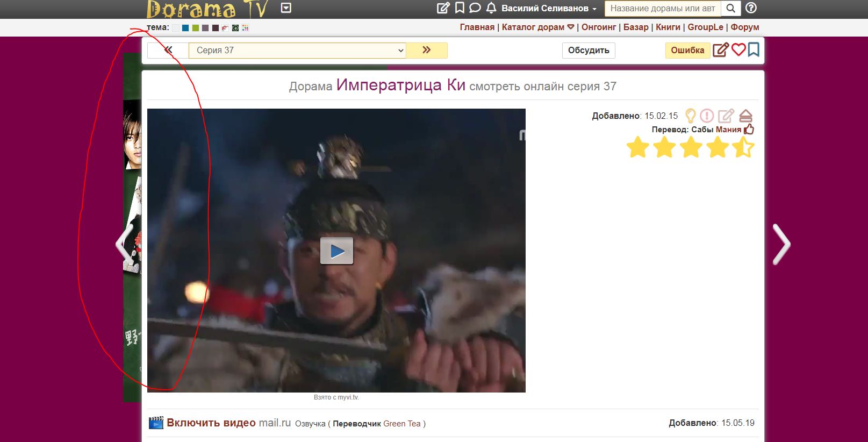Click the clapperboard icon beside Включить видео
The width and height of the screenshot is (868, 442).
click(156, 423)
